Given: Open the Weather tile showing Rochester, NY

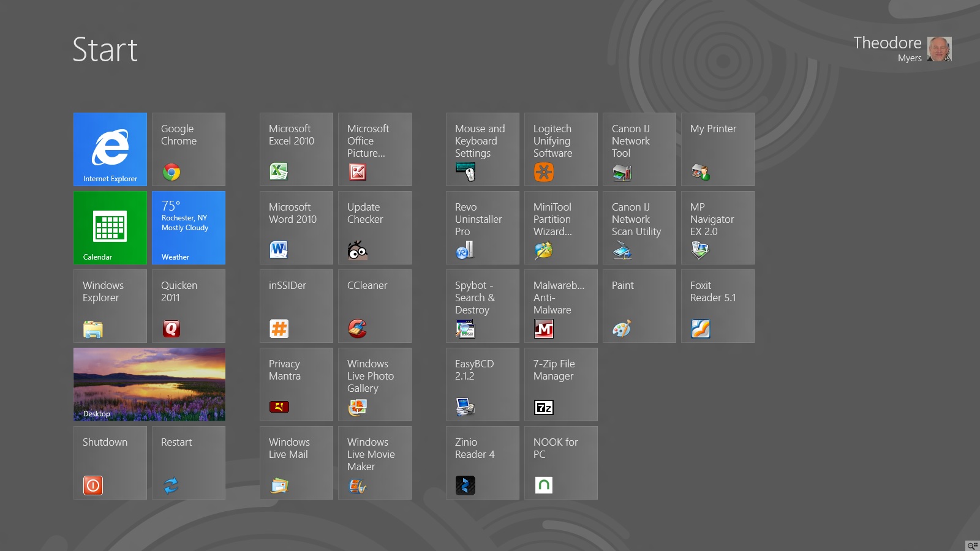Looking at the screenshot, I should point(189,228).
